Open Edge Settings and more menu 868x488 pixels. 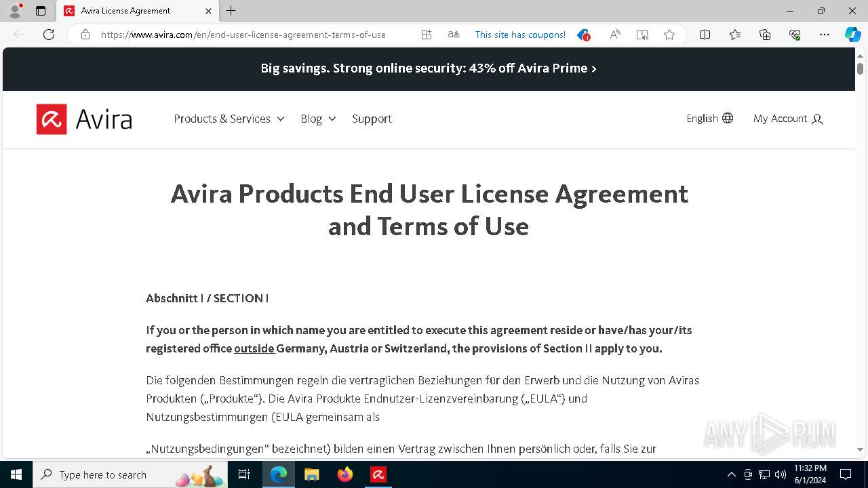coord(825,35)
